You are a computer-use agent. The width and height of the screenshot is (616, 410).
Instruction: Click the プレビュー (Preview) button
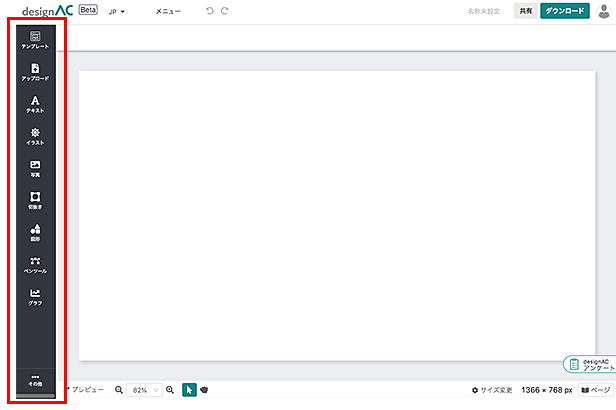pyautogui.click(x=85, y=390)
